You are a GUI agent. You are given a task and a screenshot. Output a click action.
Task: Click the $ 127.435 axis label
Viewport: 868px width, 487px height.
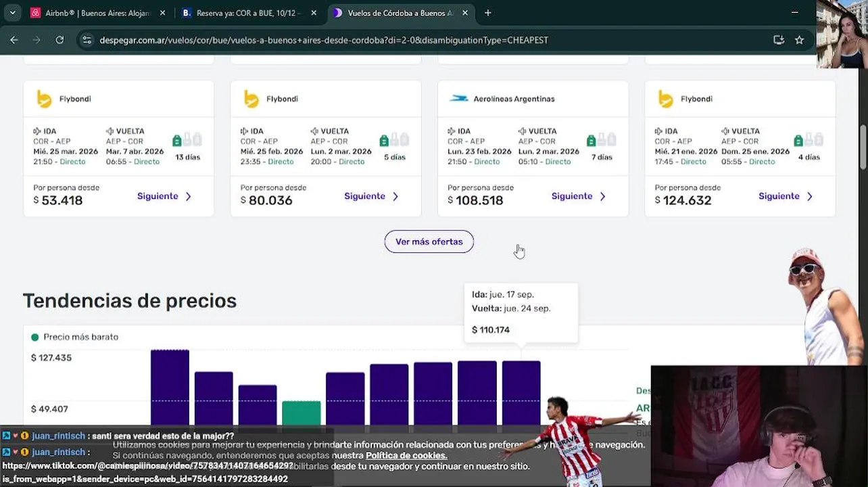(51, 358)
